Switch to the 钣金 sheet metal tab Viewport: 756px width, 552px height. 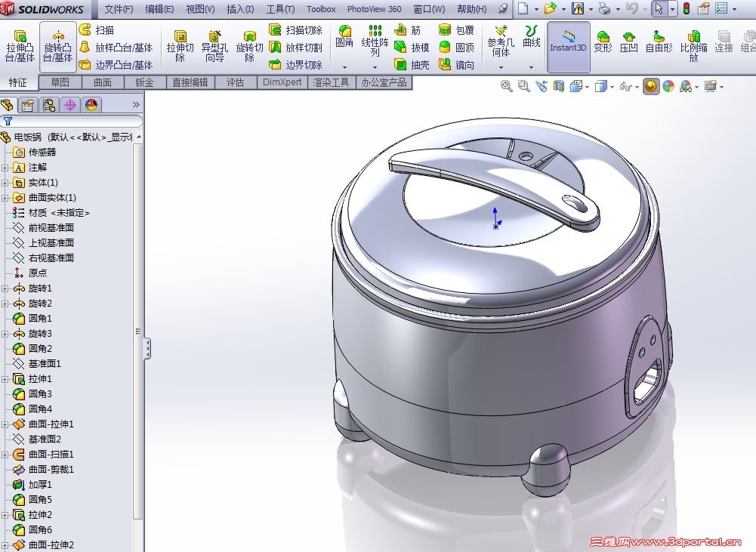pyautogui.click(x=145, y=82)
